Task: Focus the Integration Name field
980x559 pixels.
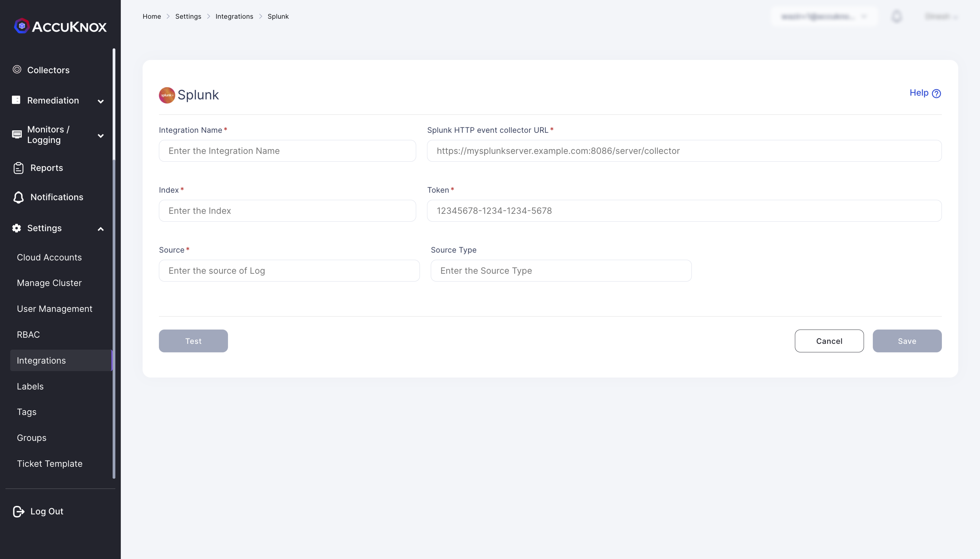Action: pos(287,150)
